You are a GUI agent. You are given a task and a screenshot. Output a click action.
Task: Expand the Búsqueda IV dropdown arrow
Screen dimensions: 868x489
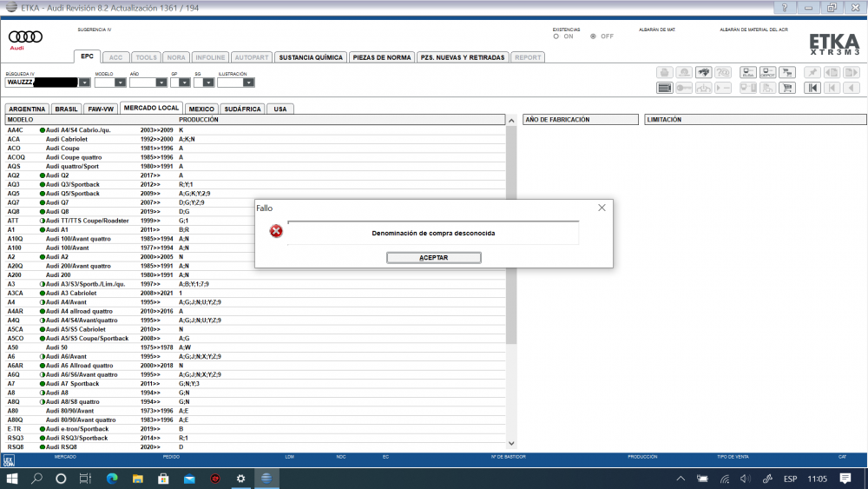[x=84, y=83]
